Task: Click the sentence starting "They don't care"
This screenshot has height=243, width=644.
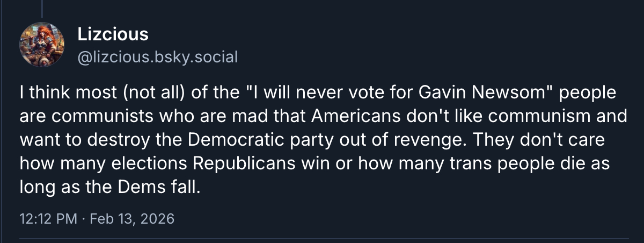Action: pos(537,139)
